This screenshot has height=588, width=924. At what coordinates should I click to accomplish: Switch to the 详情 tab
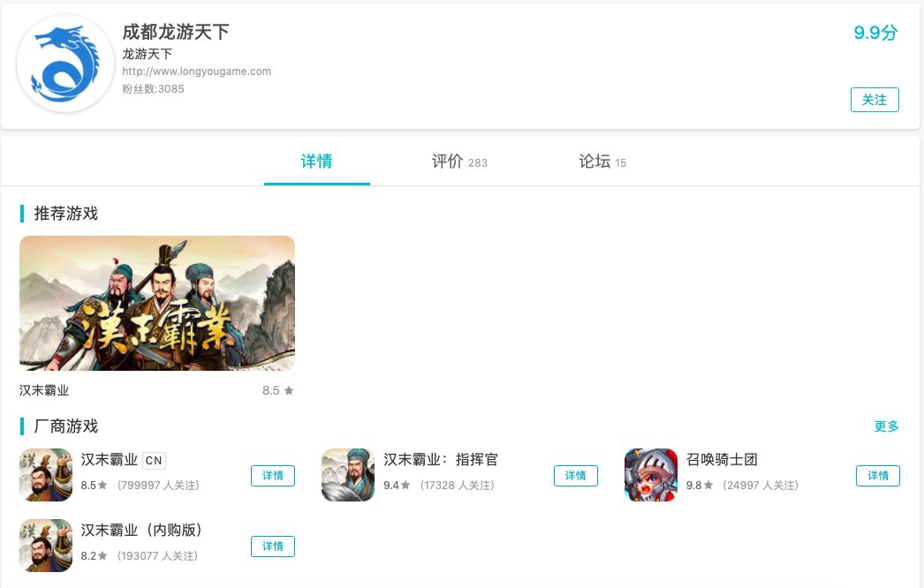pyautogui.click(x=316, y=162)
